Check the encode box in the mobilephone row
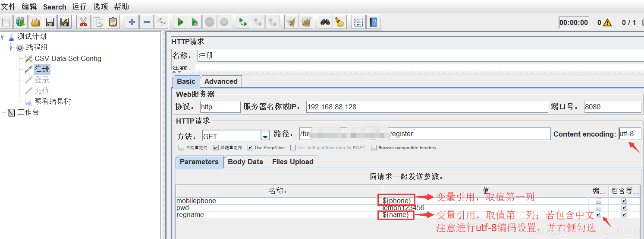644x239 pixels. coord(598,201)
